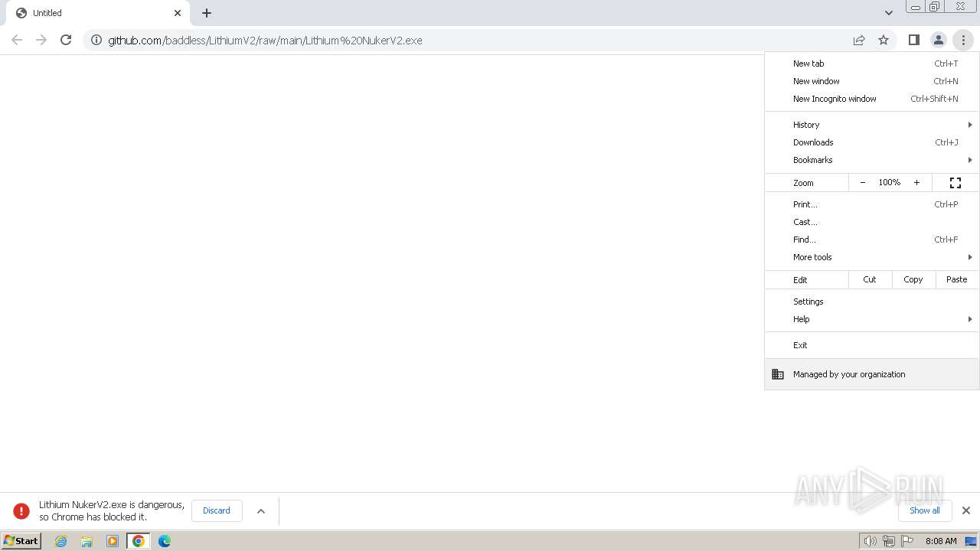Launch Internet Explorer from taskbar
The width and height of the screenshot is (980, 551).
click(61, 541)
